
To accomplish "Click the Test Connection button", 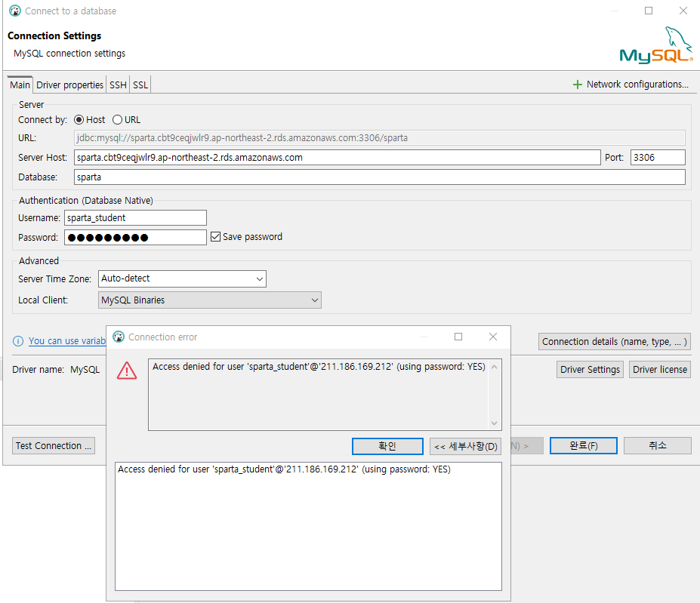I will tap(54, 445).
